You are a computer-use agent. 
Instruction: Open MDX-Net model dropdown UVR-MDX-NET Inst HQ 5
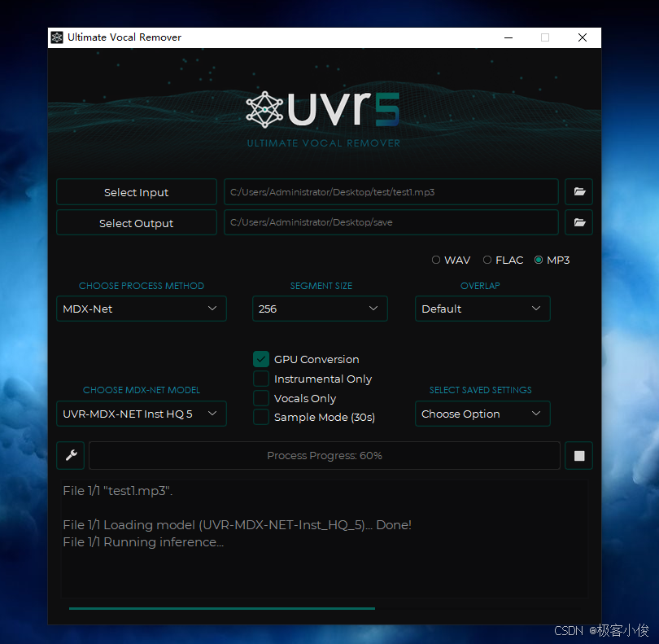(142, 414)
